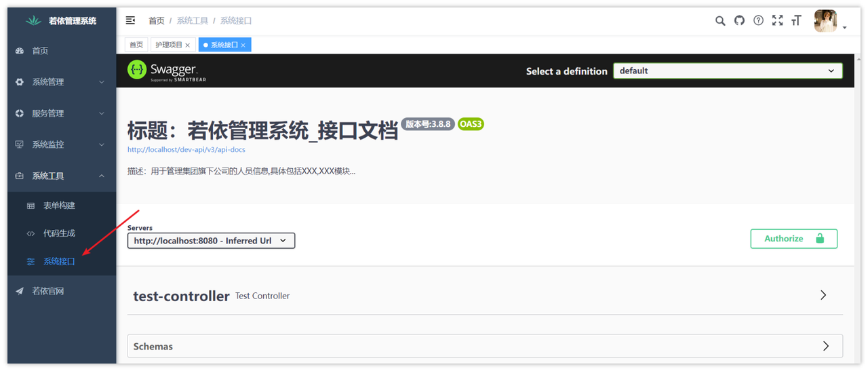Open the header search magnifier icon
This screenshot has height=371, width=868.
coord(720,21)
